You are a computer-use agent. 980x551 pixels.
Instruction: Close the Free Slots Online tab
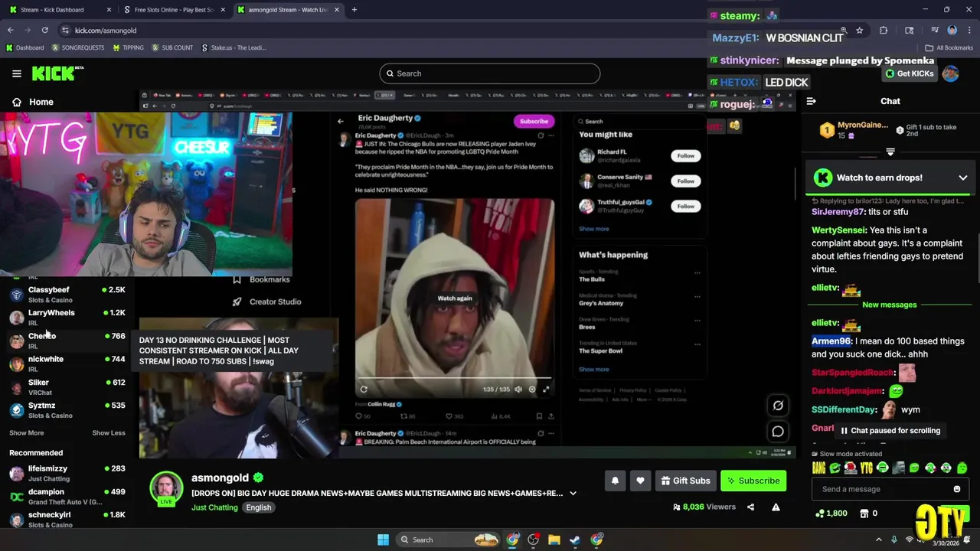tap(222, 10)
